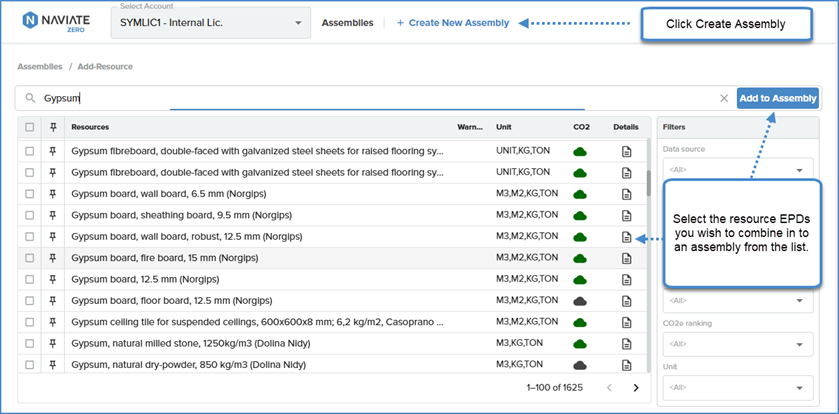Pin the Gypsum board, wall board, 6.5 mm row
This screenshot has height=414, width=839.
52,194
